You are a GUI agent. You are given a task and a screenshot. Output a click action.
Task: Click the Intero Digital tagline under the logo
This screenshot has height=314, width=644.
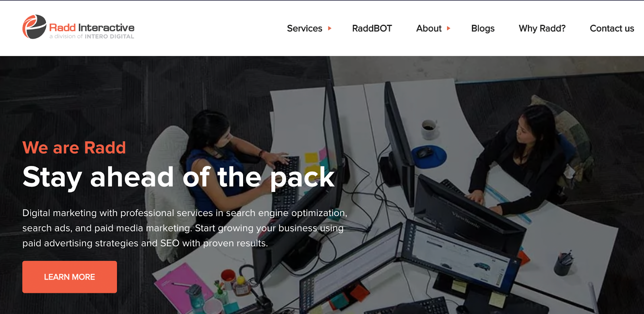pos(92,36)
